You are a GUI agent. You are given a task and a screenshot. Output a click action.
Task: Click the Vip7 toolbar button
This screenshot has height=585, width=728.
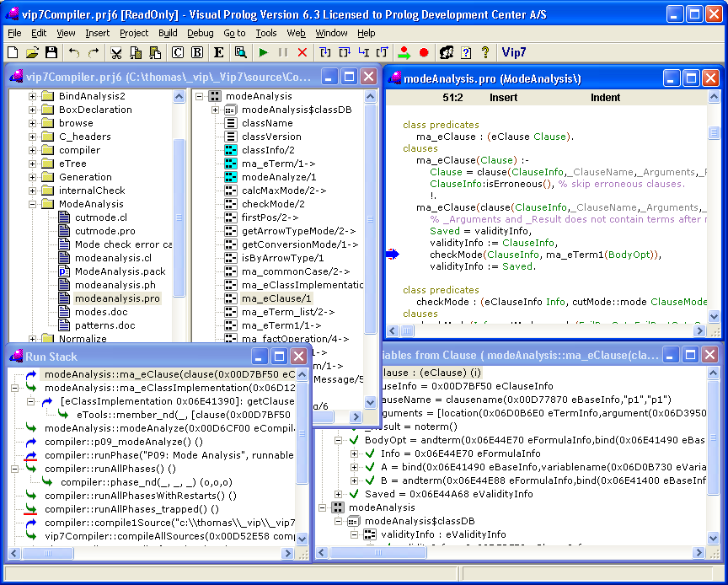tap(513, 52)
